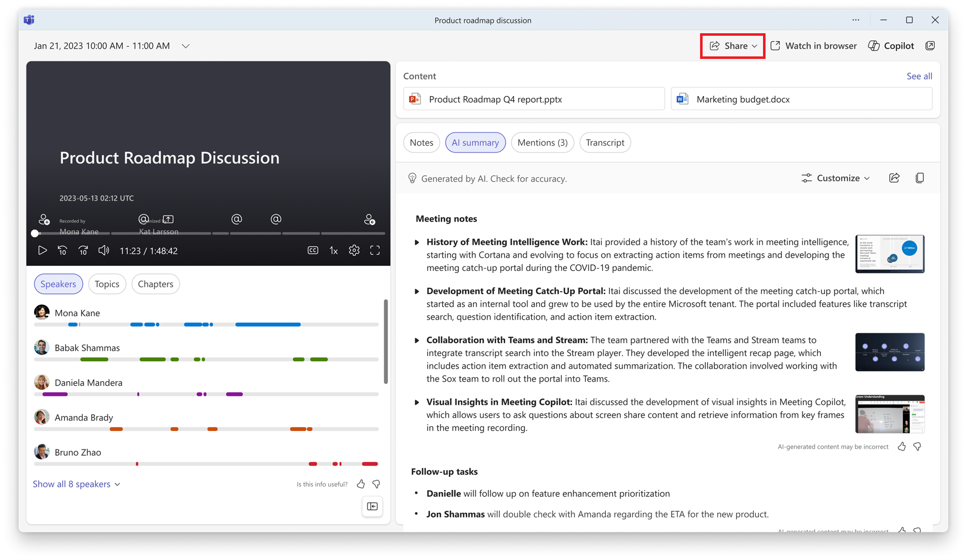Skip forward 10 seconds in the video
The image size is (967, 560).
[x=83, y=250]
